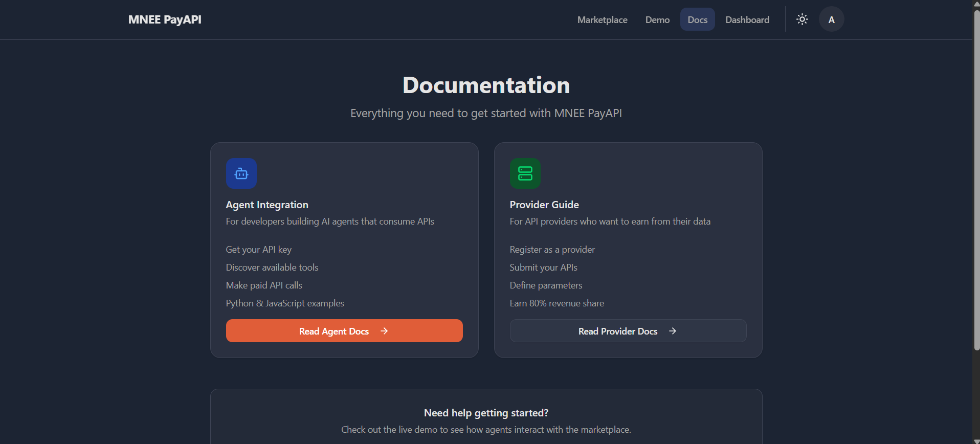Open the Marketplace nav item
Screen dimensions: 980x444
coord(602,19)
